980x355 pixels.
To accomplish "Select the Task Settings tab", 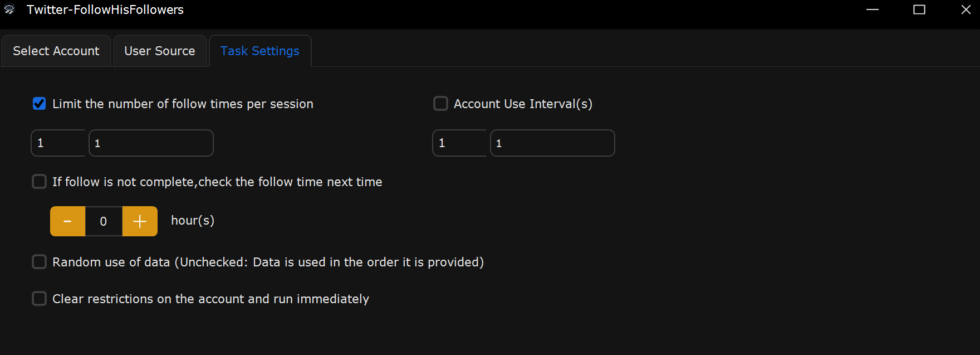I will [260, 51].
